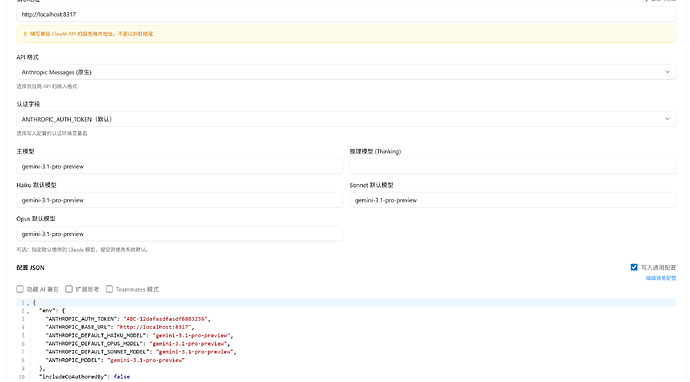Viewport: 690px width, 382px height.
Task: Click the 主模型 input field
Action: pyautogui.click(x=180, y=166)
